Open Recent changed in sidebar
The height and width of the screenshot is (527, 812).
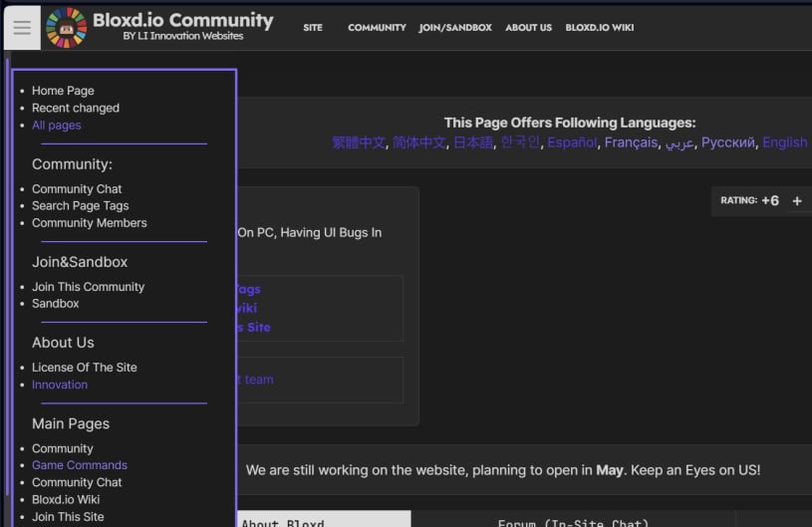pos(75,108)
